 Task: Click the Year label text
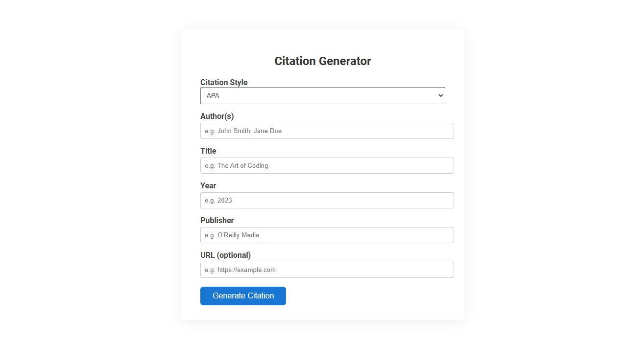click(208, 185)
